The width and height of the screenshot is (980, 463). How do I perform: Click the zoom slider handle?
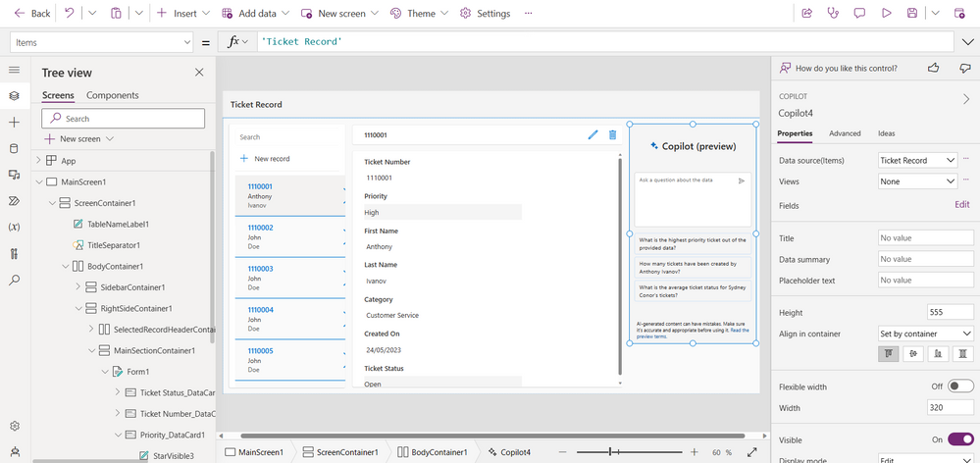point(610,452)
